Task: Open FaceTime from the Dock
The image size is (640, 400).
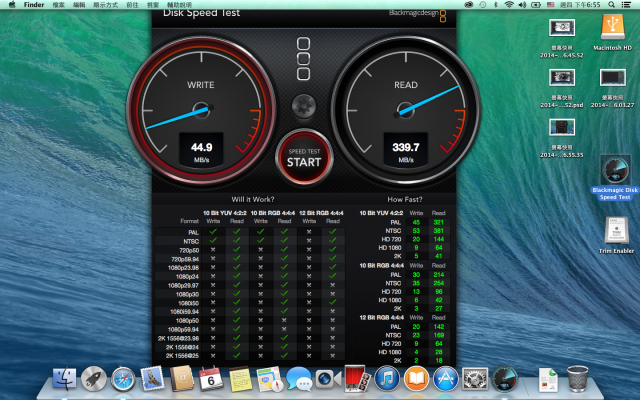Action: 328,379
